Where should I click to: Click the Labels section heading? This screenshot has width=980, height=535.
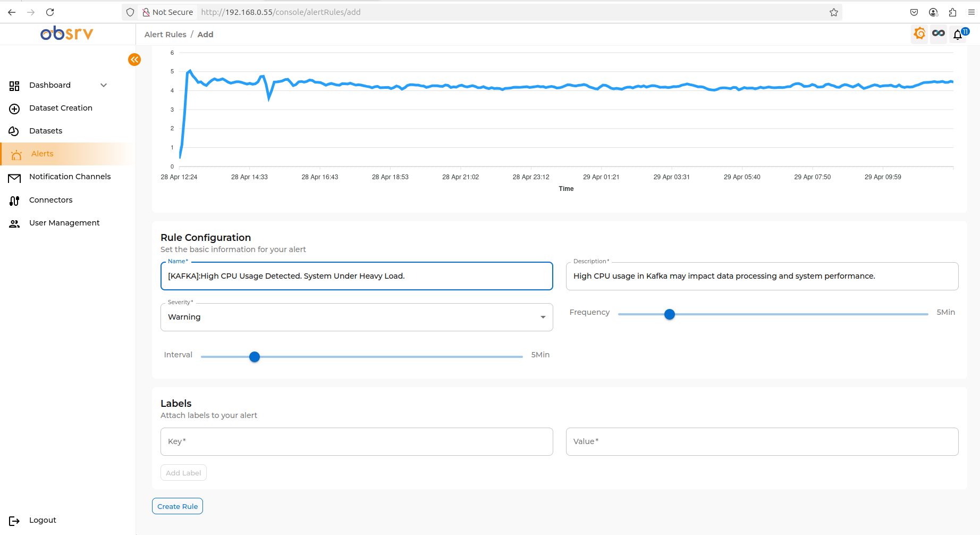[176, 404]
